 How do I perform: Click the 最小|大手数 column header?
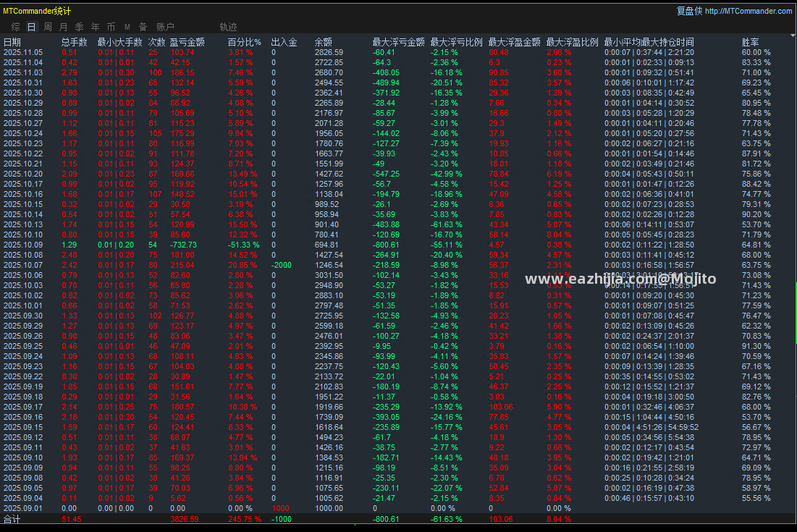[119, 42]
